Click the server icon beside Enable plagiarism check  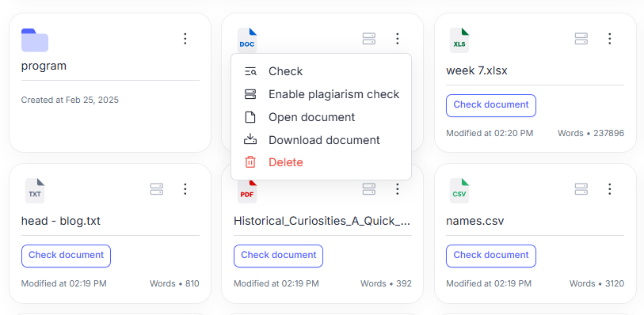click(x=250, y=94)
